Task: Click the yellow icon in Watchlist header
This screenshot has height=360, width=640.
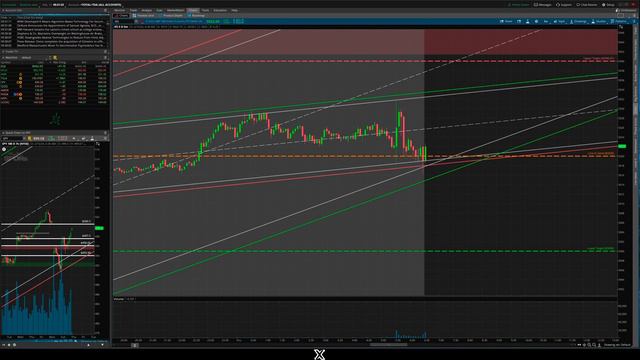Action: click(x=55, y=58)
